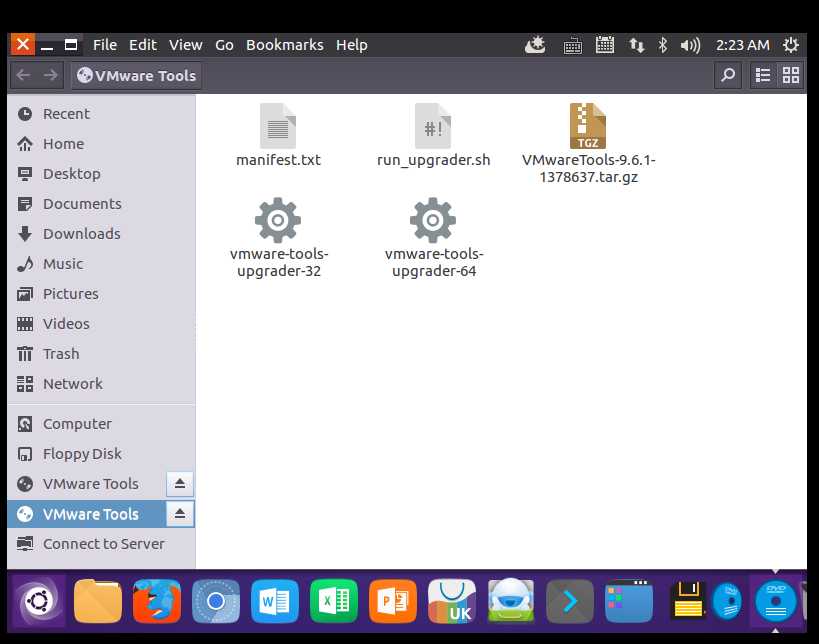Select the vmware-tools-upgrader-64 executable
Viewport: 819px width, 644px height.
[x=433, y=220]
